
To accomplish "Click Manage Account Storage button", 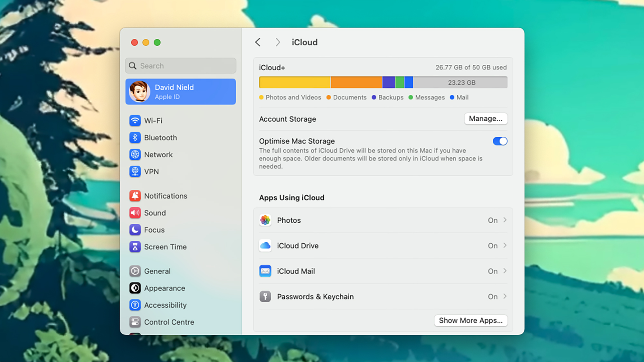I will [485, 118].
